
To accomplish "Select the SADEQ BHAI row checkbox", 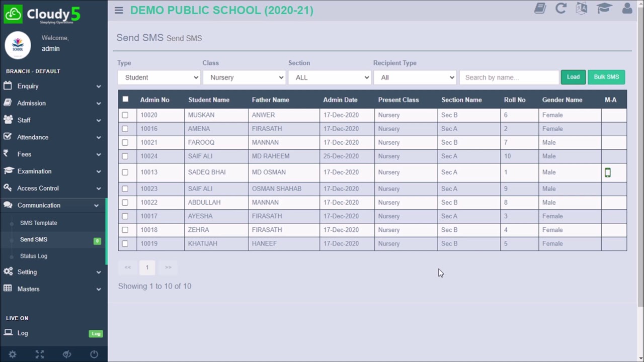I will pos(125,172).
